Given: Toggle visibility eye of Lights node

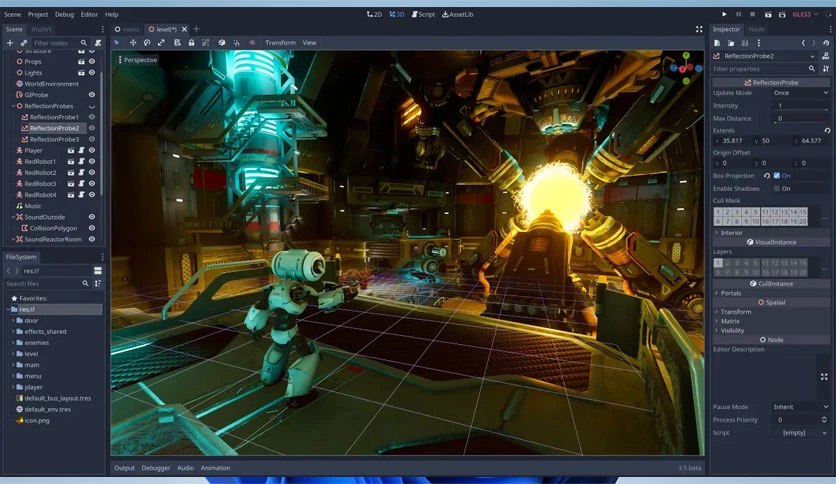Looking at the screenshot, I should click(92, 73).
